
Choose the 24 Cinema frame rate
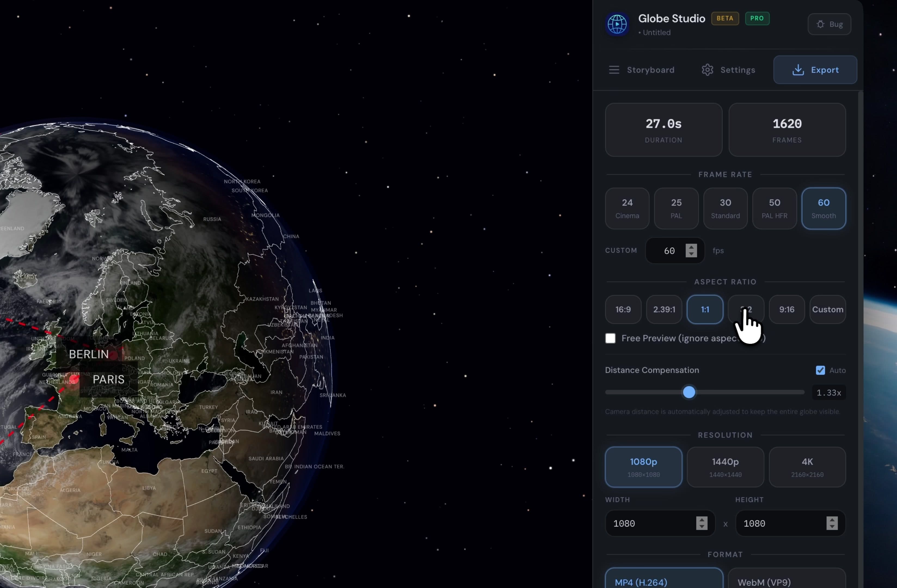click(627, 209)
